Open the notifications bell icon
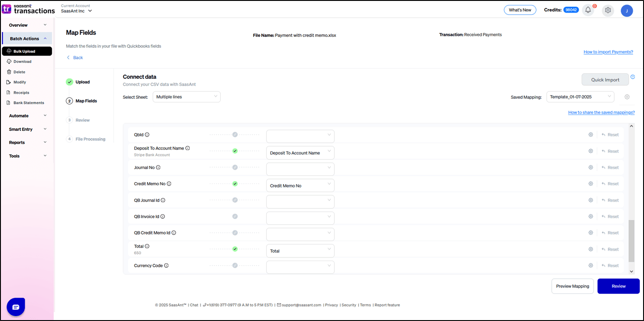Viewport: 644px width, 321px height. coord(588,10)
